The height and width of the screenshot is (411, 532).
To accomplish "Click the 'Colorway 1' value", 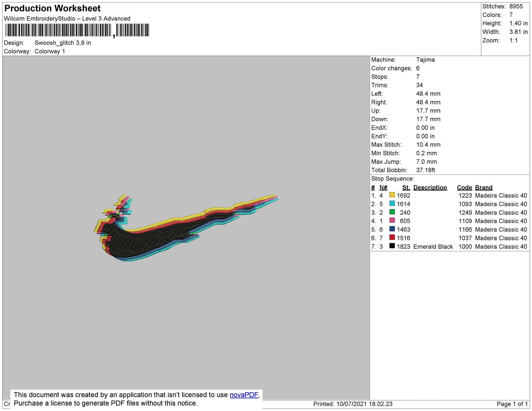I will (50, 51).
